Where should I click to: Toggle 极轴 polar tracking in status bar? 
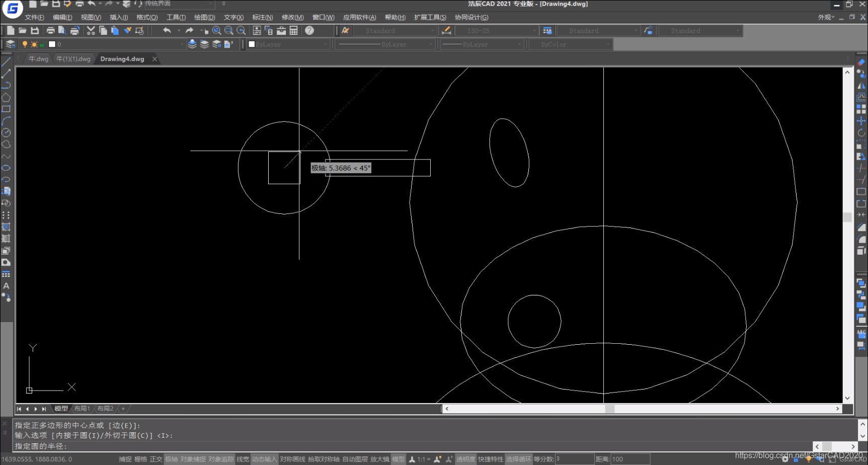[x=172, y=459]
